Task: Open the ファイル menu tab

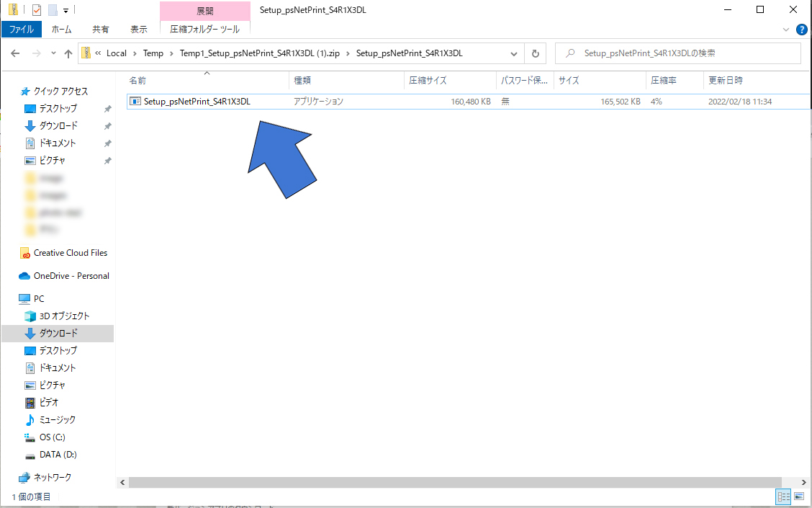Action: [x=22, y=30]
